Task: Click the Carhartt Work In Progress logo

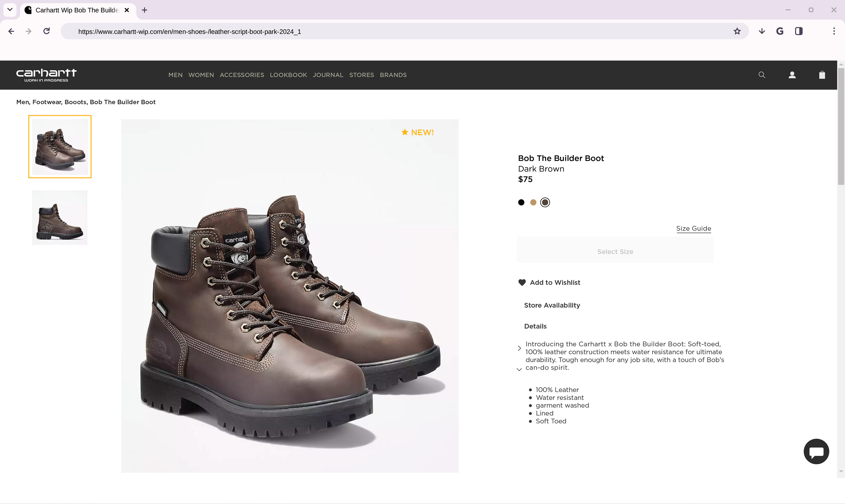Action: (46, 75)
